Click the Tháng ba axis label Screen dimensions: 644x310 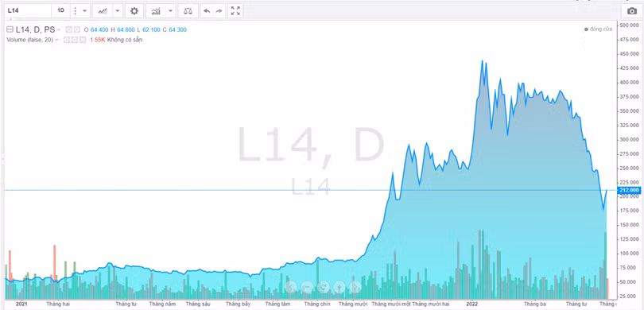click(x=534, y=304)
